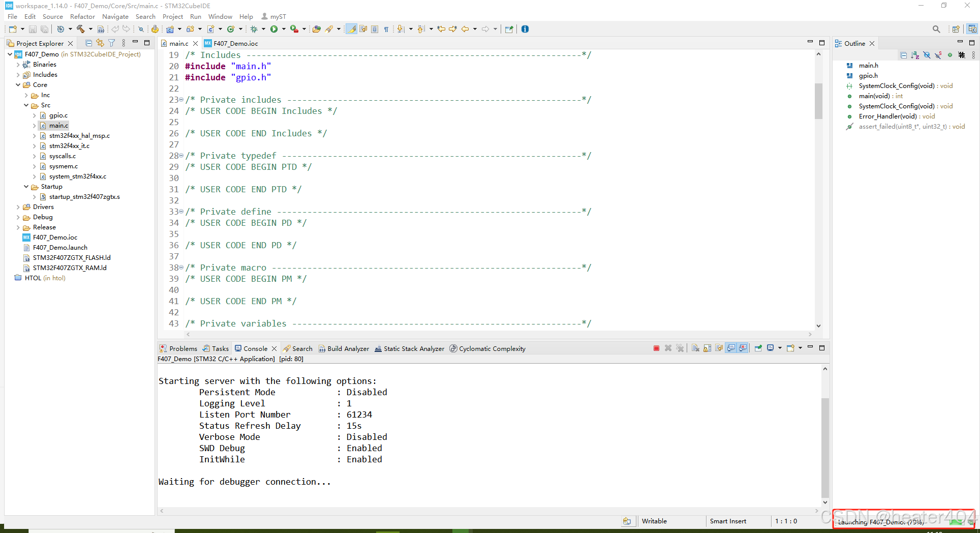This screenshot has height=533, width=980.
Task: Click the External Tools run icon
Action: (x=294, y=29)
